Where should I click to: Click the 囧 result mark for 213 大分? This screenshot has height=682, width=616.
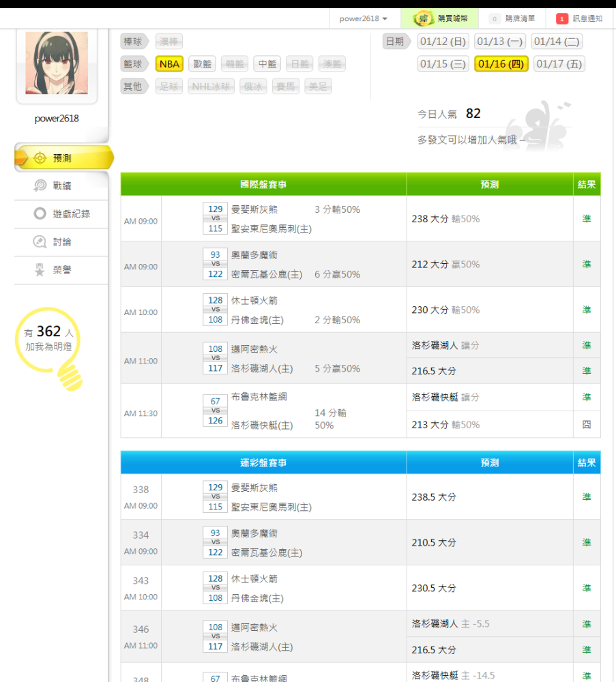(587, 424)
